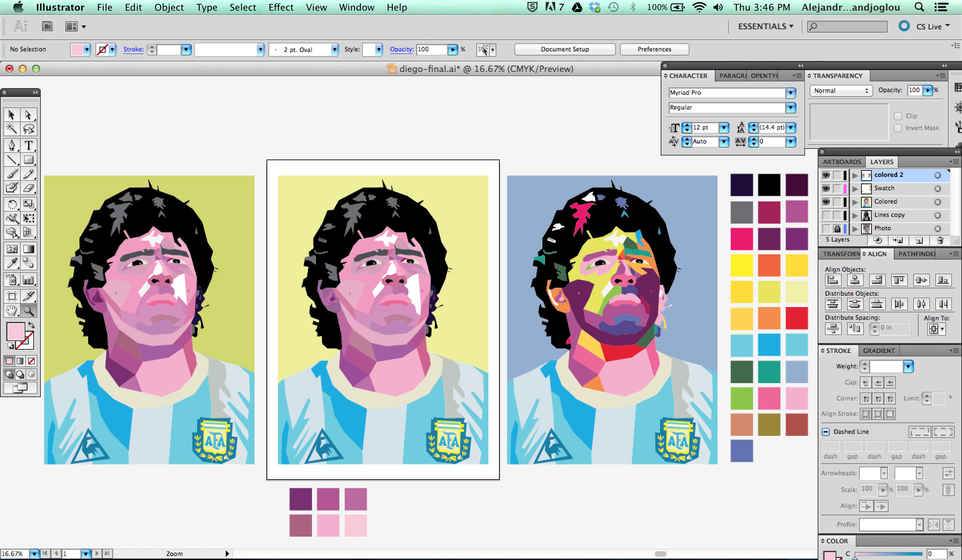
Task: Select the Eraser tool
Action: click(28, 188)
